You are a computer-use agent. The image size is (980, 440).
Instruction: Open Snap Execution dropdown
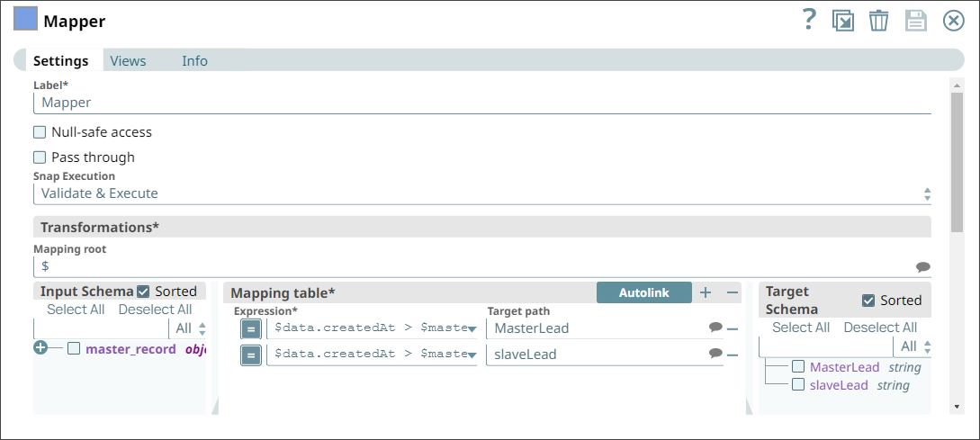point(481,193)
